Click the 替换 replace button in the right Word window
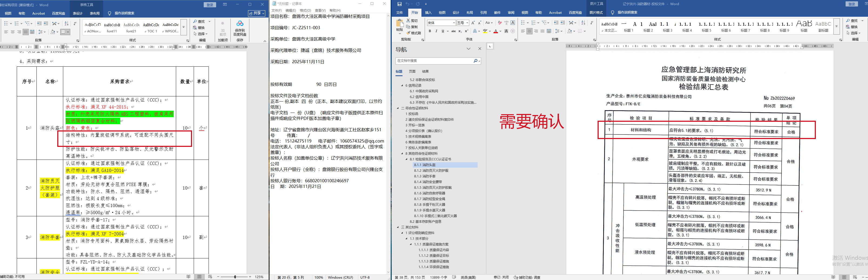This screenshot has height=280, width=868. 852,27
